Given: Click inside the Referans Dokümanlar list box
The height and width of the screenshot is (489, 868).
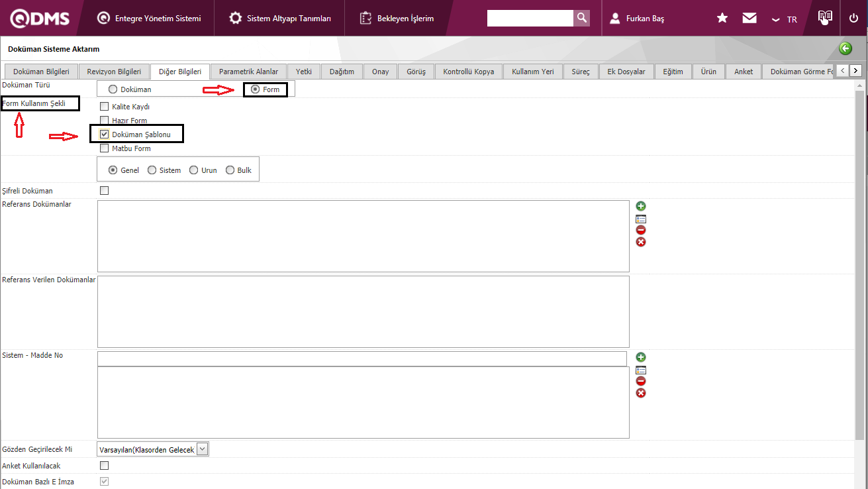Looking at the screenshot, I should tap(363, 236).
